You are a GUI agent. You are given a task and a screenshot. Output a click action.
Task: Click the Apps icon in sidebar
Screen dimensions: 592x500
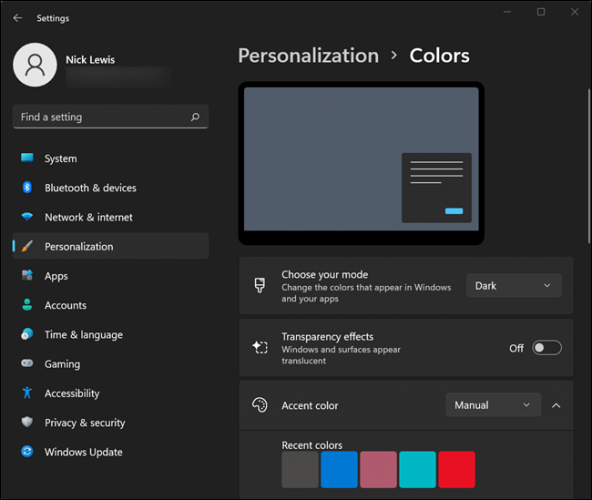27,275
